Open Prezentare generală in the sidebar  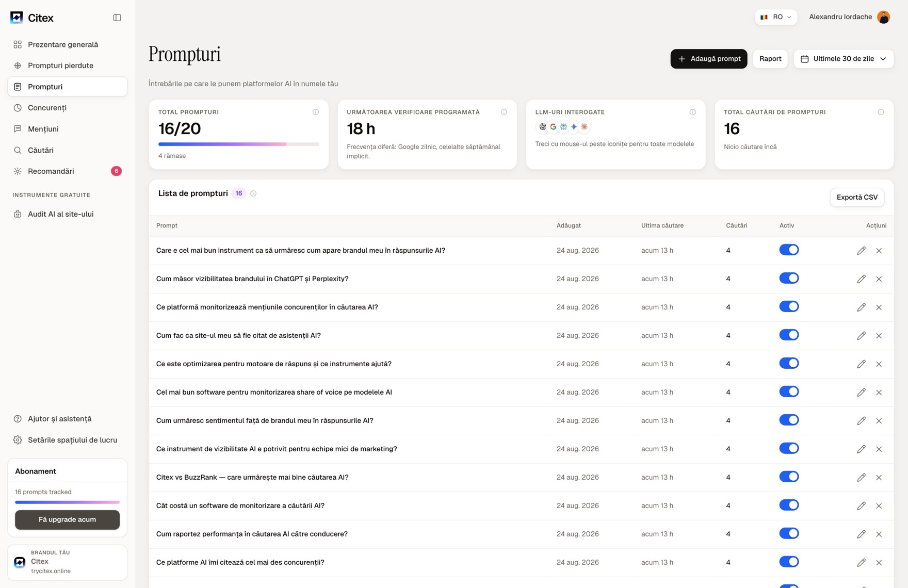(67, 44)
